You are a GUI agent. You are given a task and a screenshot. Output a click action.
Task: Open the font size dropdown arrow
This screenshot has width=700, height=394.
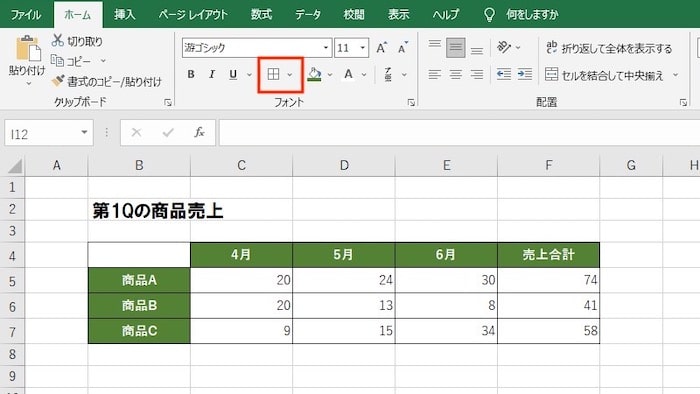(x=362, y=48)
